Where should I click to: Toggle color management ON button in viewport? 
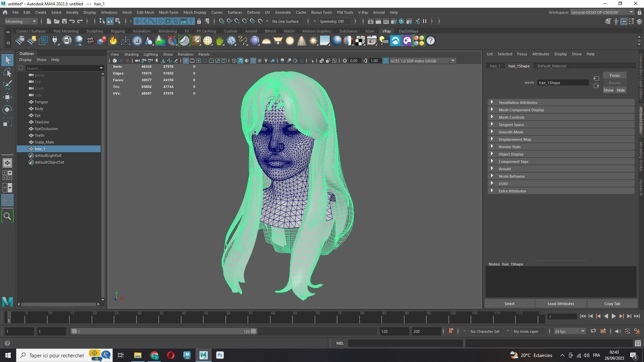tap(385, 61)
